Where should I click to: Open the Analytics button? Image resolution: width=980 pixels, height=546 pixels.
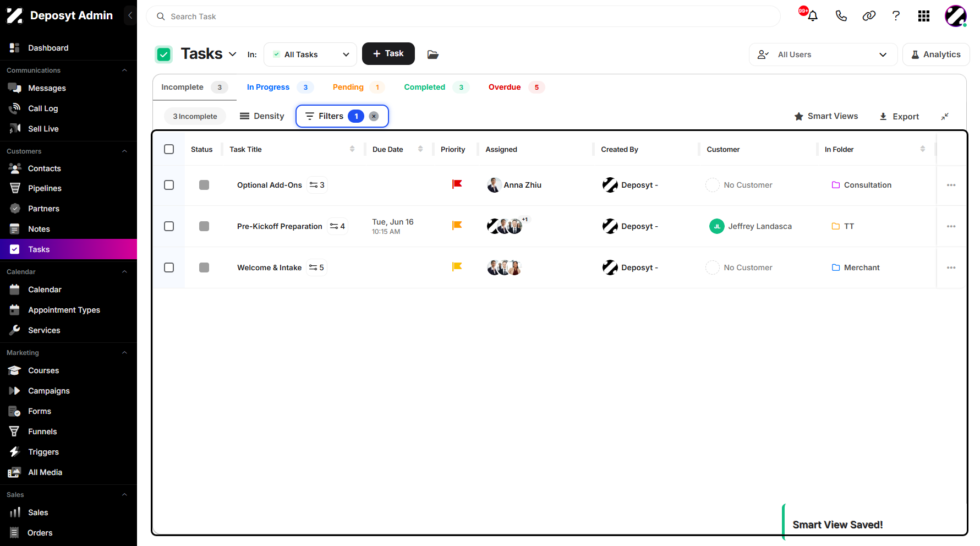[x=936, y=54]
